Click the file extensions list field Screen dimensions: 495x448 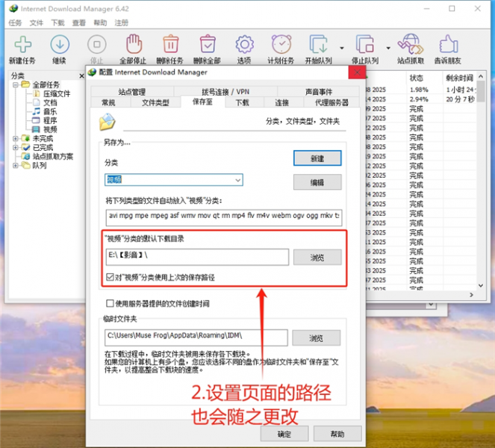[224, 217]
